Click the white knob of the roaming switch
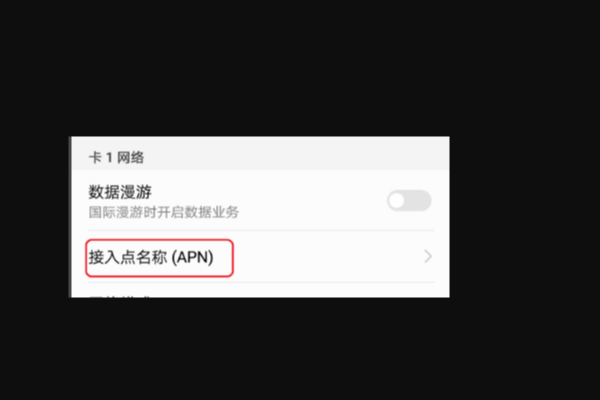Image resolution: width=600 pixels, height=400 pixels. pyautogui.click(x=397, y=200)
